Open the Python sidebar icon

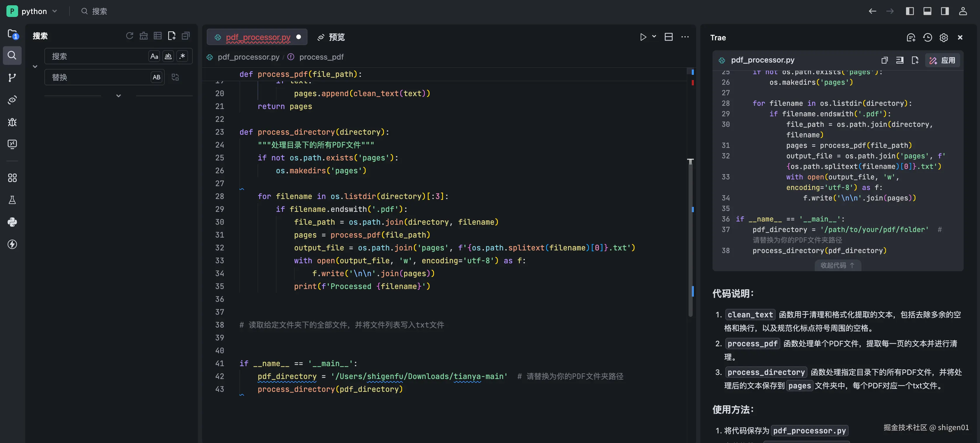click(12, 222)
